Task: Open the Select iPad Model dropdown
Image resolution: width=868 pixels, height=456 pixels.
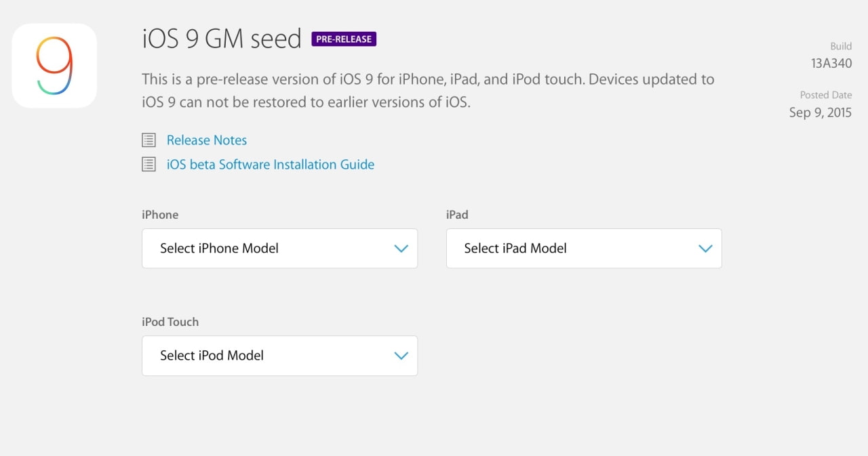Action: (x=584, y=248)
